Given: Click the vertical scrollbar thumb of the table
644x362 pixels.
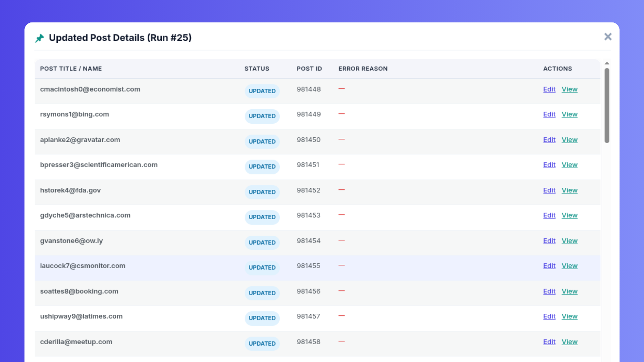Looking at the screenshot, I should point(607,106).
